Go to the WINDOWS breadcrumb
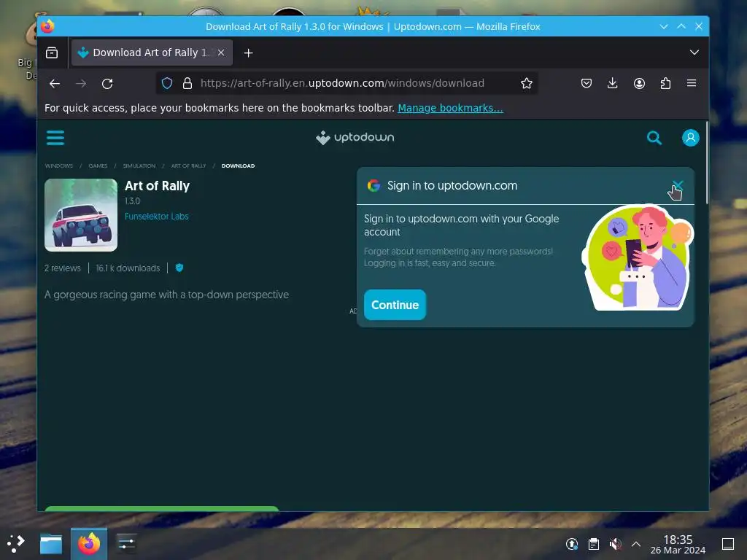 [59, 166]
